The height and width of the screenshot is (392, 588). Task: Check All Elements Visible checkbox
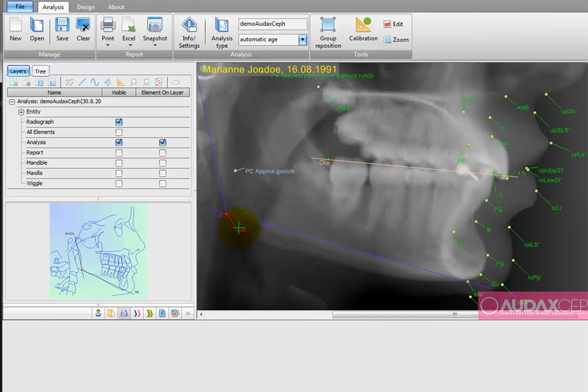(119, 132)
